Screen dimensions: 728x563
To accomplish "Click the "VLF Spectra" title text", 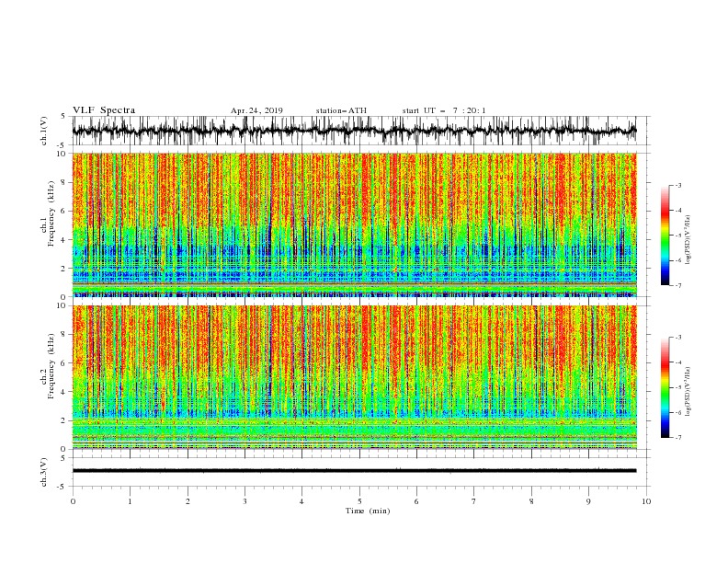I will coord(104,110).
